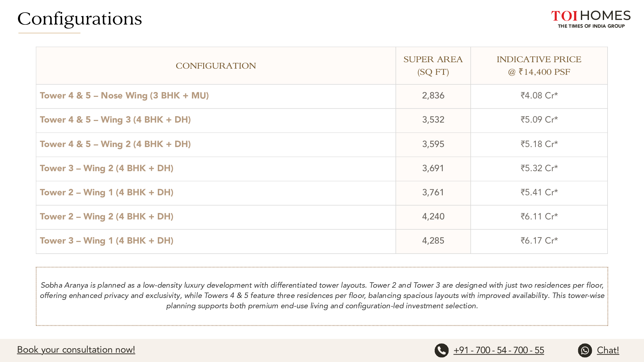
Task: Click the Configurations page heading
Action: (80, 19)
